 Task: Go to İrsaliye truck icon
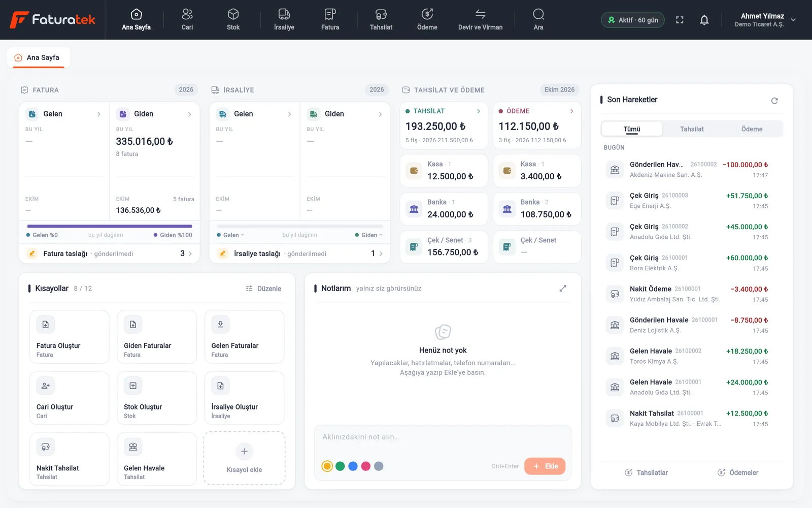284,14
